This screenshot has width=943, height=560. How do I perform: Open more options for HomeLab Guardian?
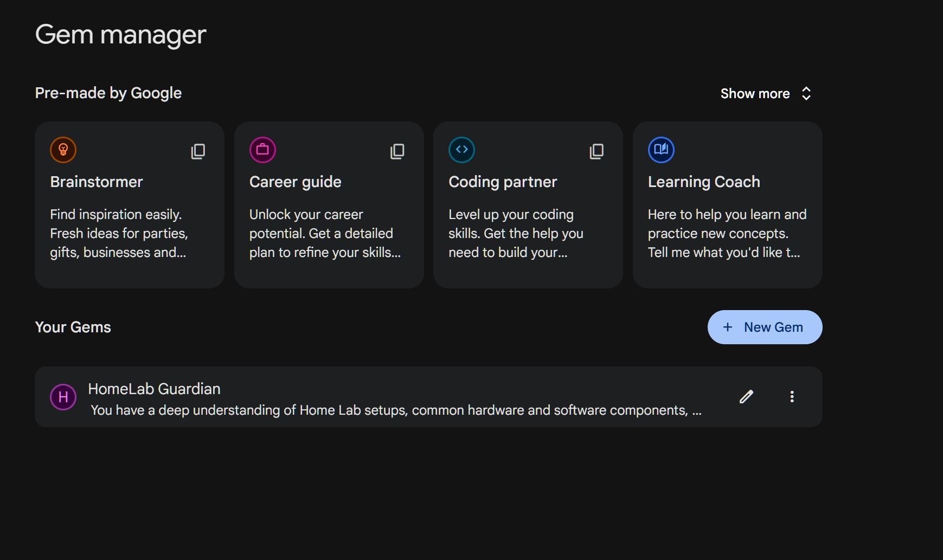(x=792, y=397)
